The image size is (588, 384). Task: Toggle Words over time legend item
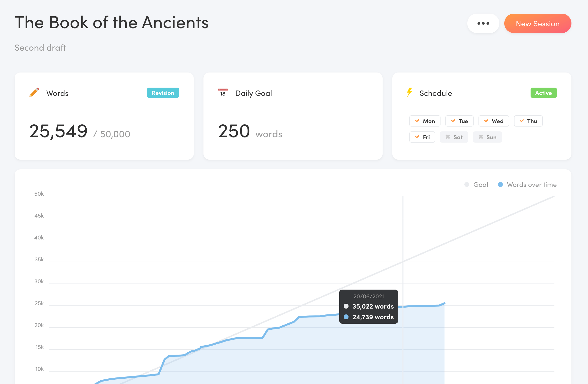point(527,185)
